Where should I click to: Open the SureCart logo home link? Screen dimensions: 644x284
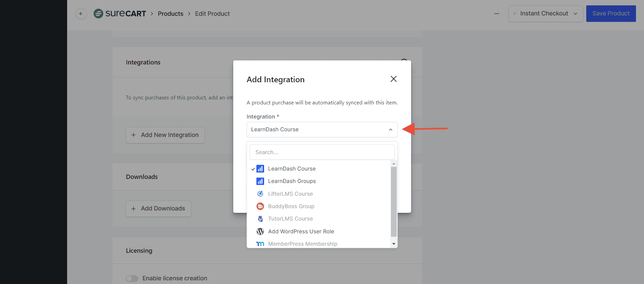(120, 14)
